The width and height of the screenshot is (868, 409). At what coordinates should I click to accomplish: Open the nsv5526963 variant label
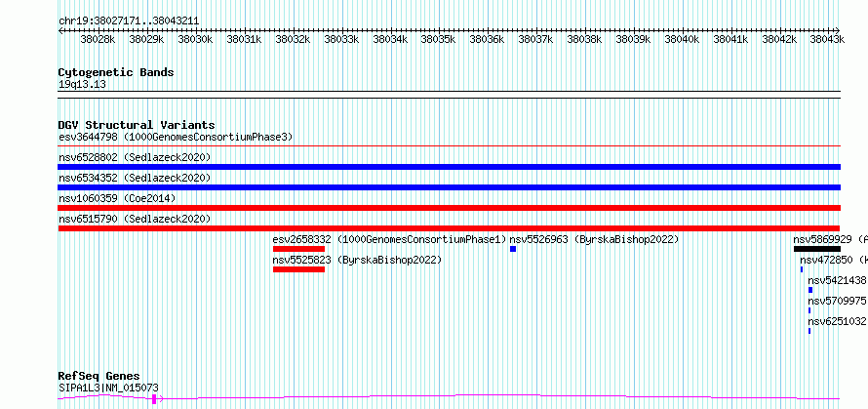pyautogui.click(x=594, y=239)
